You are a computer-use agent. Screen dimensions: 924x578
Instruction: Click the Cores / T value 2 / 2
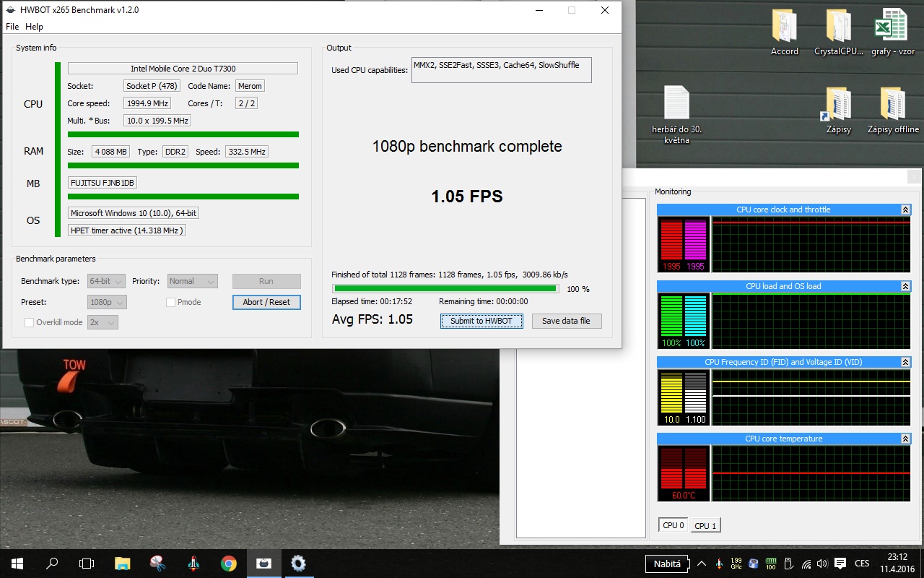click(246, 103)
